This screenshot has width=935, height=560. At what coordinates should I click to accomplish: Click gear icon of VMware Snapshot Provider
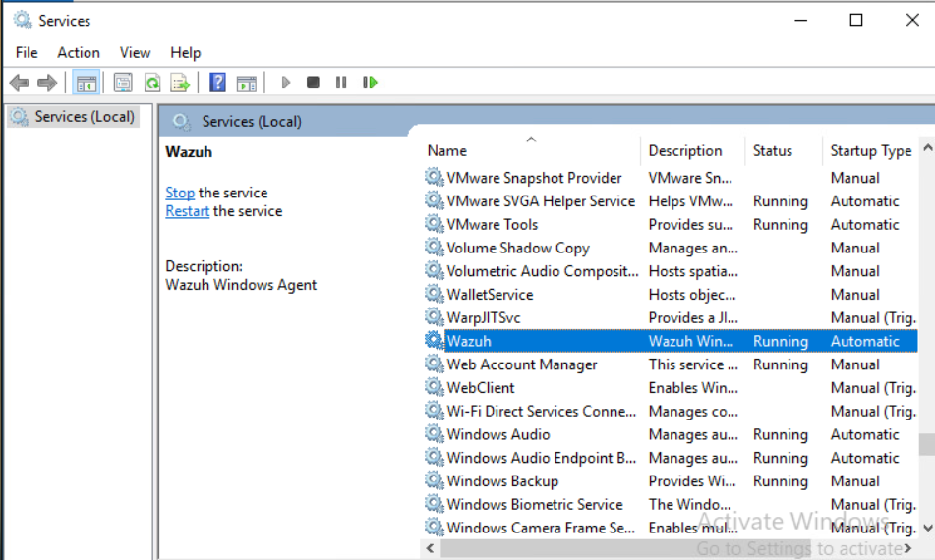pyautogui.click(x=435, y=177)
